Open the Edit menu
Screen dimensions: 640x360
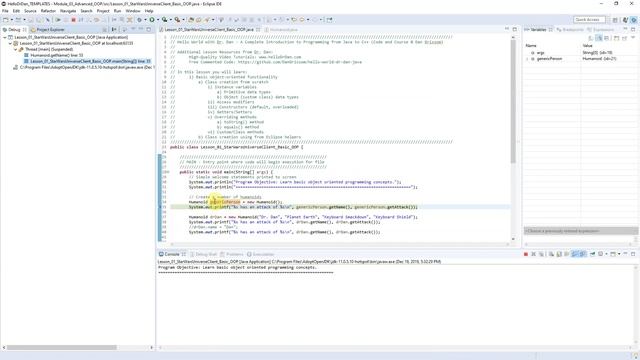[x=16, y=11]
